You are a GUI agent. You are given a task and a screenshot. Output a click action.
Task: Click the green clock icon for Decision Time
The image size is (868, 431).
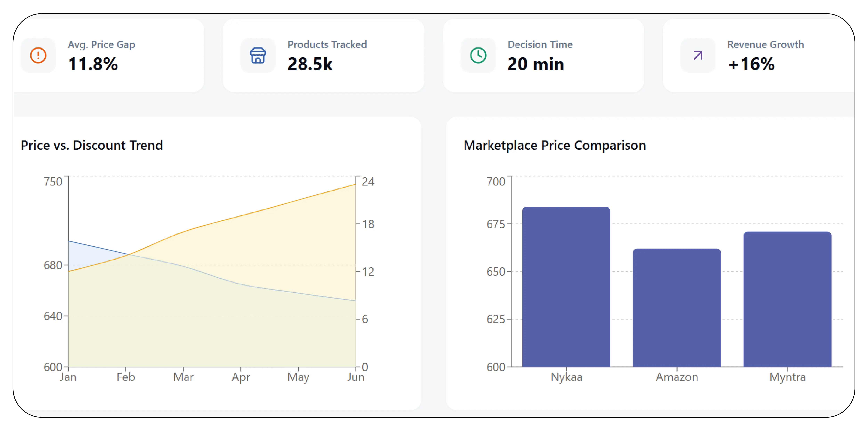(x=478, y=55)
